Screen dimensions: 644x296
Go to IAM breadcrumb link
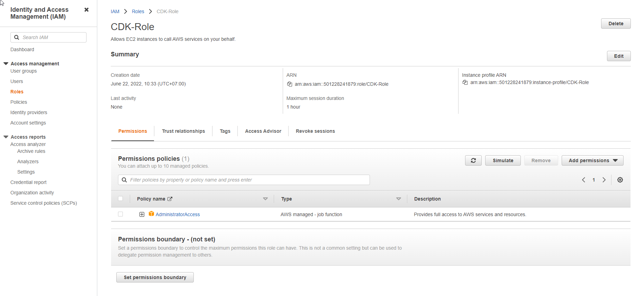(115, 11)
